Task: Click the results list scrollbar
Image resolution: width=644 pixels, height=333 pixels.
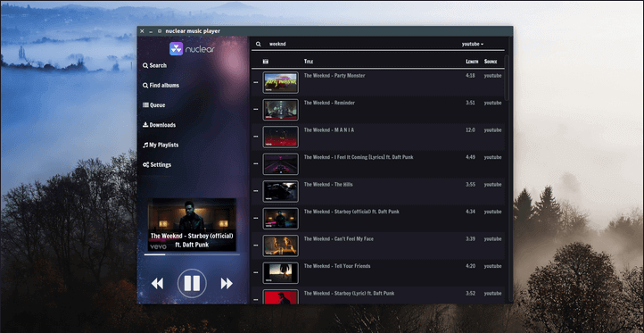Action: pyautogui.click(x=507, y=78)
